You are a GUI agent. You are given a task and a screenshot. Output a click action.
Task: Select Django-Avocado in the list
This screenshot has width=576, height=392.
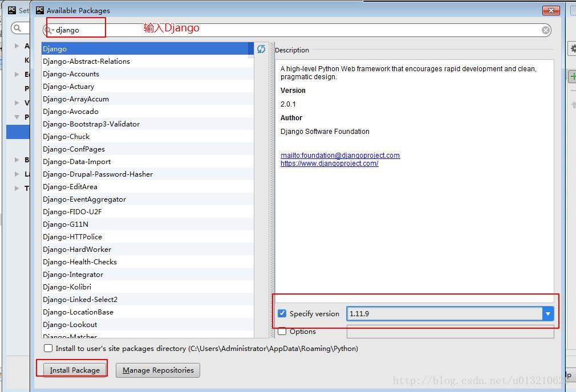(148, 111)
